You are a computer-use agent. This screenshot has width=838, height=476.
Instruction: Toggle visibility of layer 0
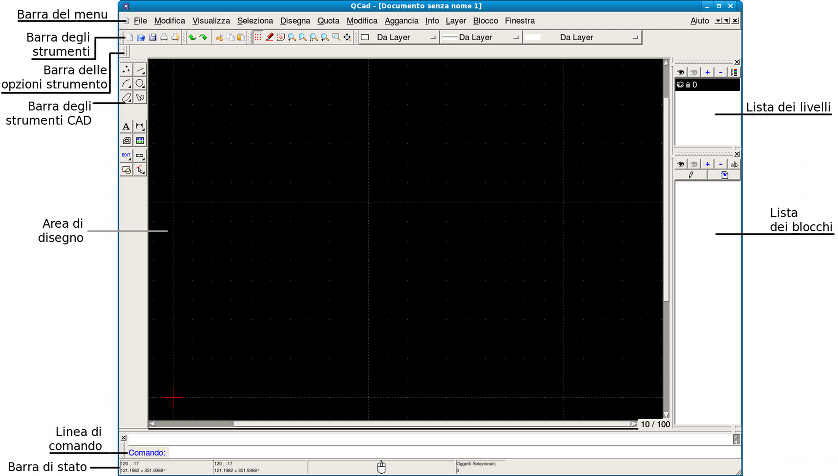681,85
